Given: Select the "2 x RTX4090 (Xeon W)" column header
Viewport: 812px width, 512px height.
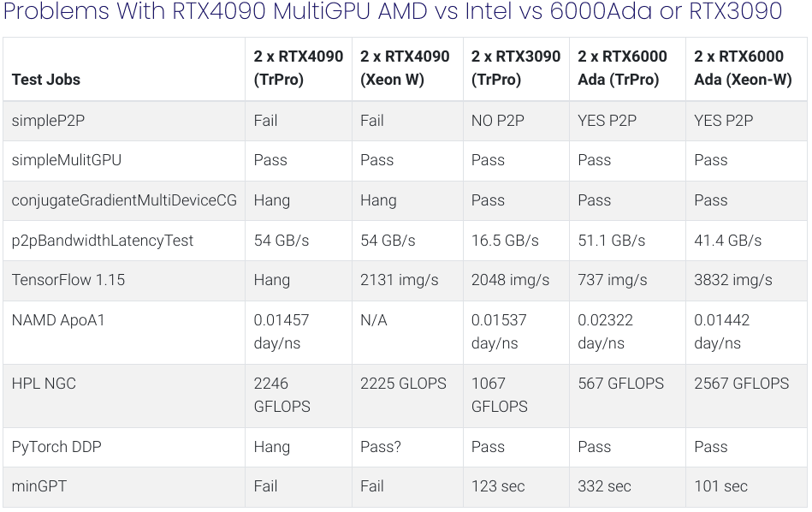Looking at the screenshot, I should [405, 68].
